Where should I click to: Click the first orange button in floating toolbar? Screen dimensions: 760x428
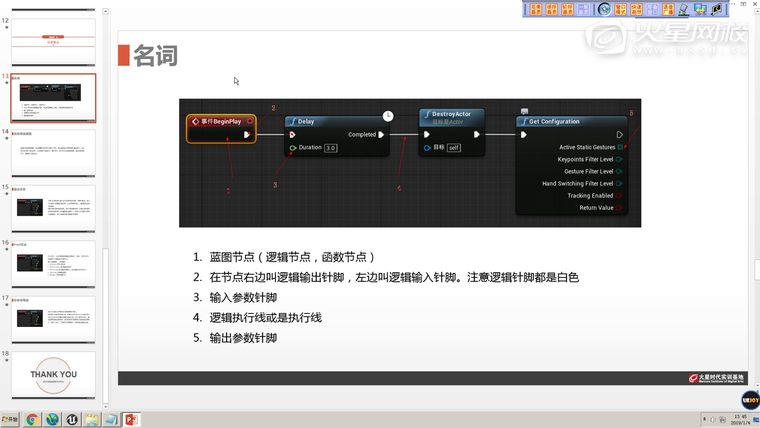click(536, 9)
